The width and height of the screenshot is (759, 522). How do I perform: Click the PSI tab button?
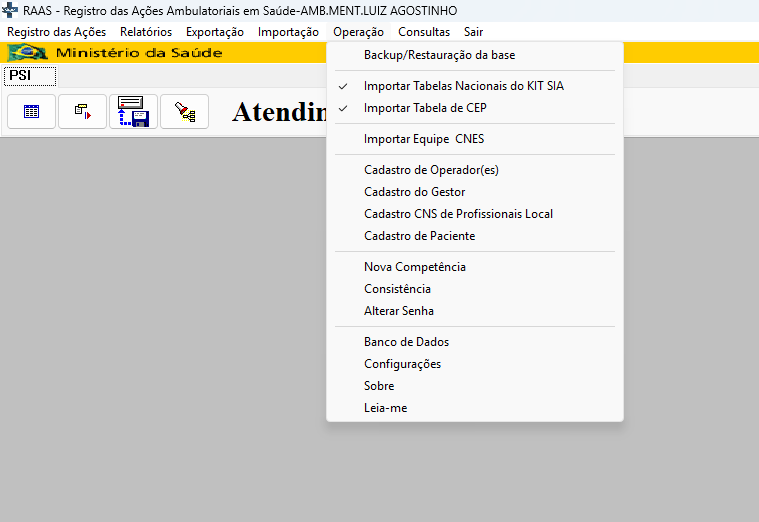30,76
